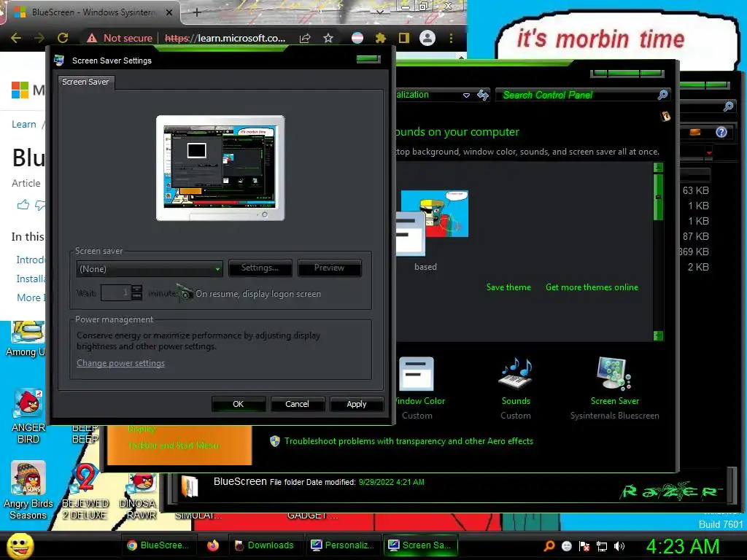The image size is (747, 560).
Task: Open the screen saver (None) dropdown
Action: tap(149, 269)
